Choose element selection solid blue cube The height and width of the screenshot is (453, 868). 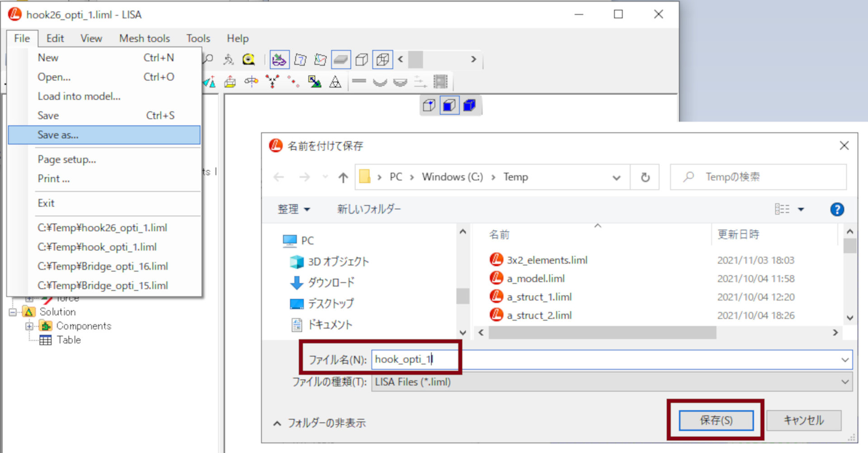click(470, 106)
